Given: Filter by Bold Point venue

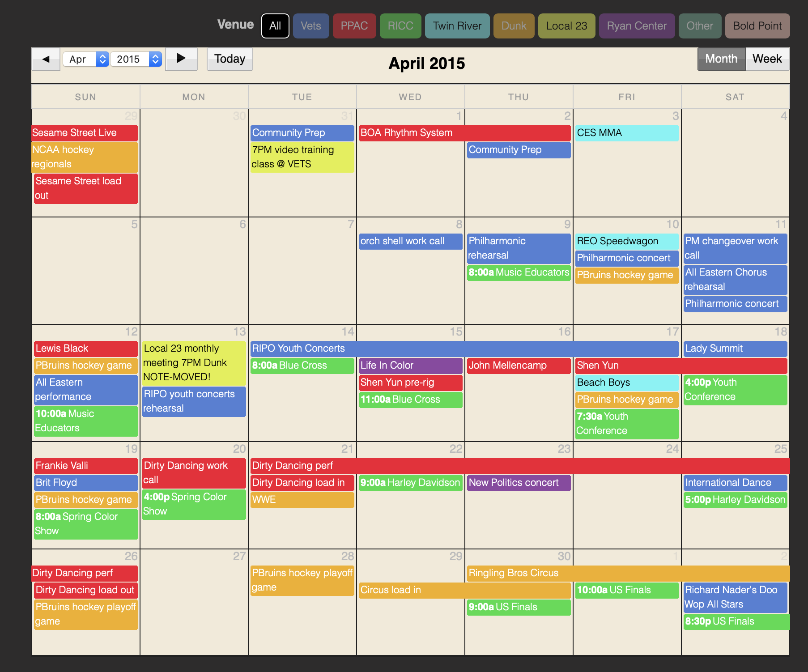Looking at the screenshot, I should coord(757,26).
